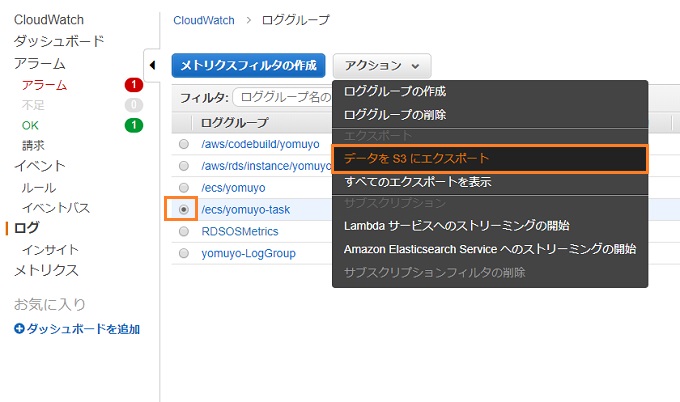Select the yomuyo-LogGroup radio button

[x=184, y=253]
